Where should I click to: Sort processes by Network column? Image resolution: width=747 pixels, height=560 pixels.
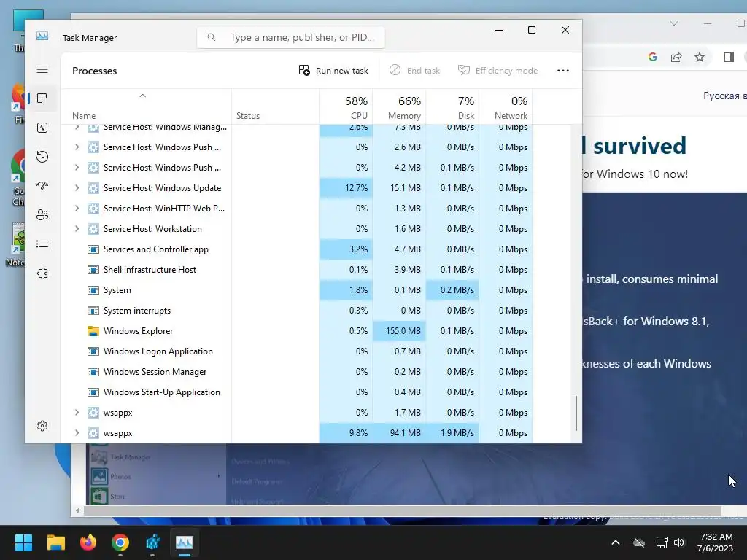point(506,106)
